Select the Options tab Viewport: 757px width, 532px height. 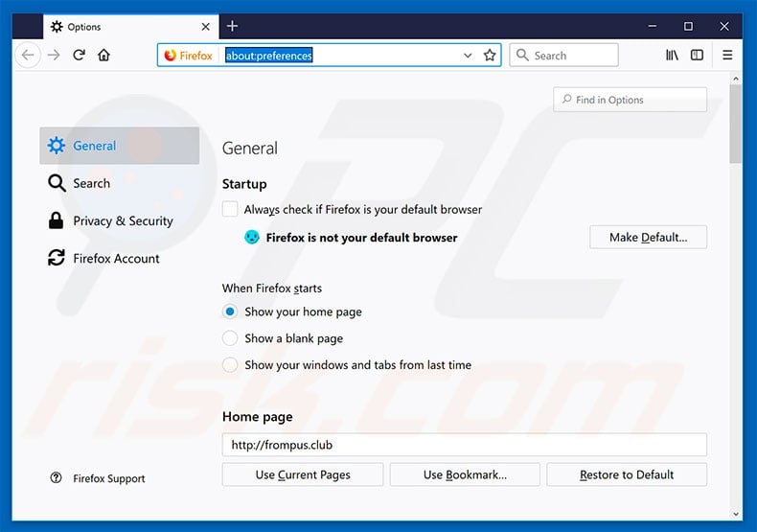(x=130, y=27)
